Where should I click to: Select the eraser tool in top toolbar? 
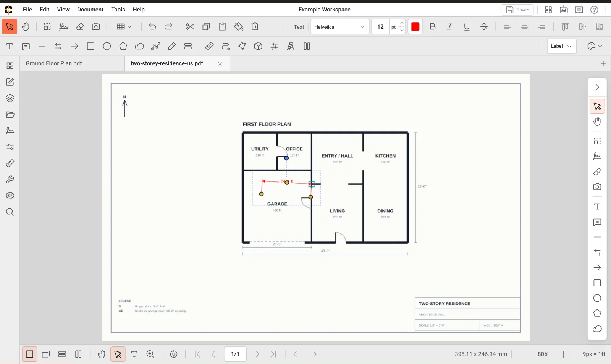click(x=80, y=27)
